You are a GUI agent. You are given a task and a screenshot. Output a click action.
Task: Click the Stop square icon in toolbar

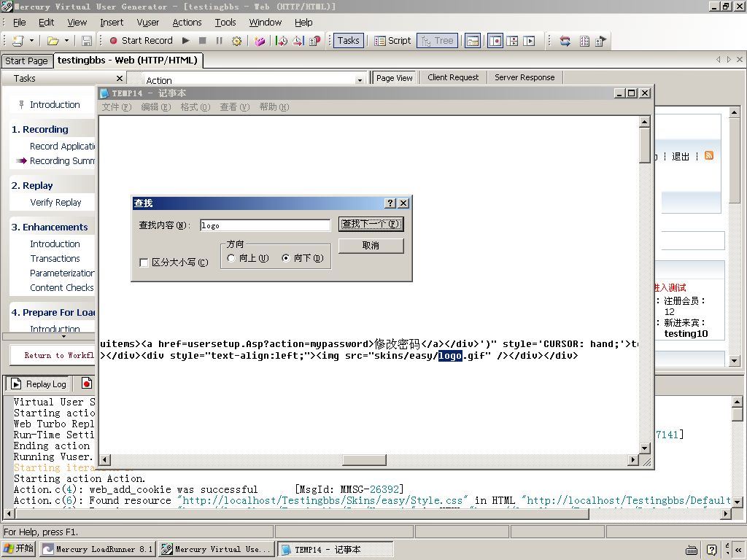pyautogui.click(x=203, y=41)
